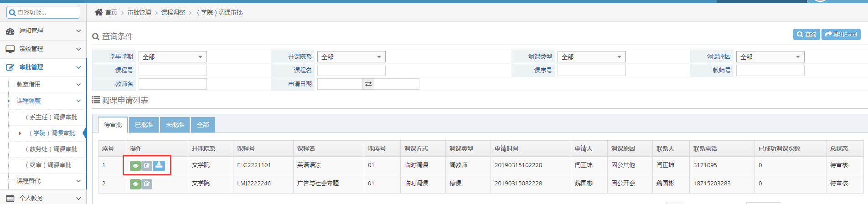Switch to the 已批准 tab
Screen dimensions: 868x204
[144, 125]
